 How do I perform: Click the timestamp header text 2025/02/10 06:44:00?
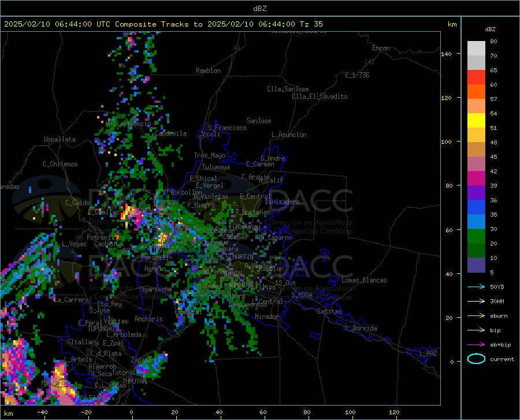[48, 24]
